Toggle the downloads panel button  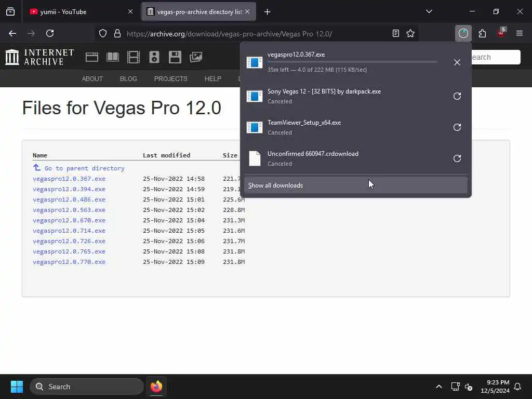click(x=463, y=33)
